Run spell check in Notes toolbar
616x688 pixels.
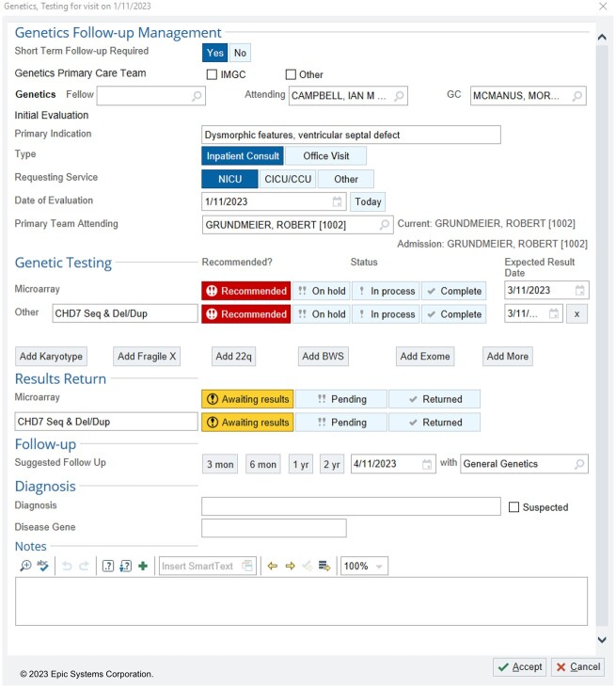pos(42,566)
